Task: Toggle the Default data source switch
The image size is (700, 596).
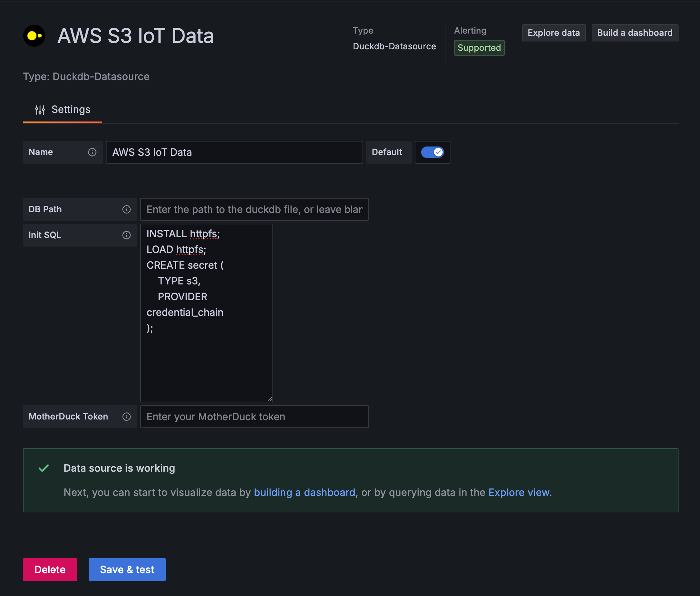Action: click(x=432, y=152)
